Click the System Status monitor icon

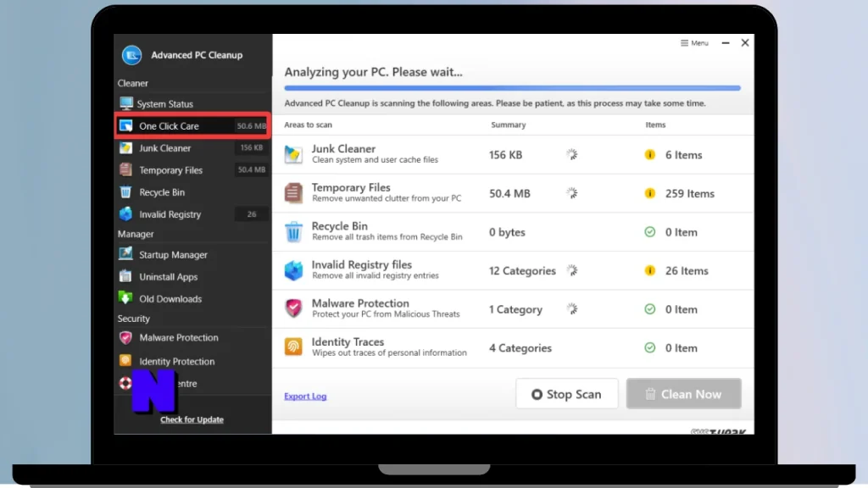coord(126,103)
